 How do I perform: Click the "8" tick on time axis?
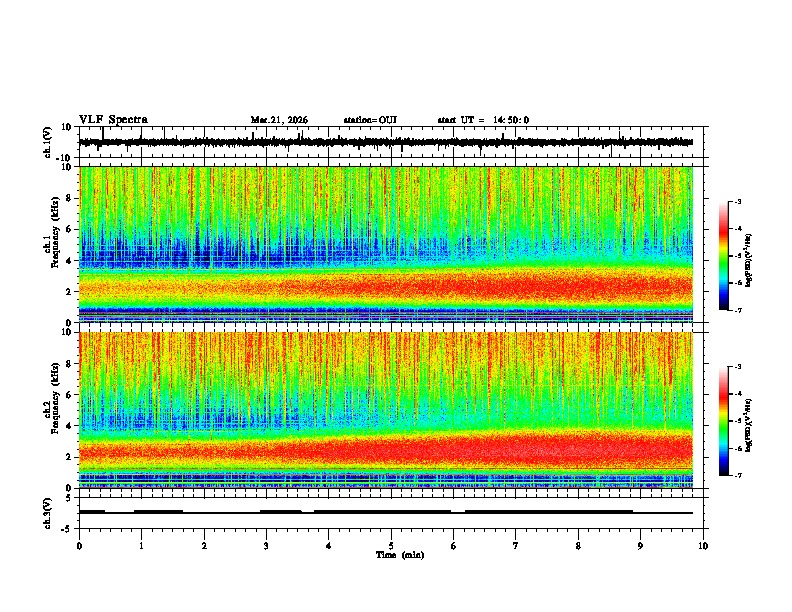(x=578, y=546)
